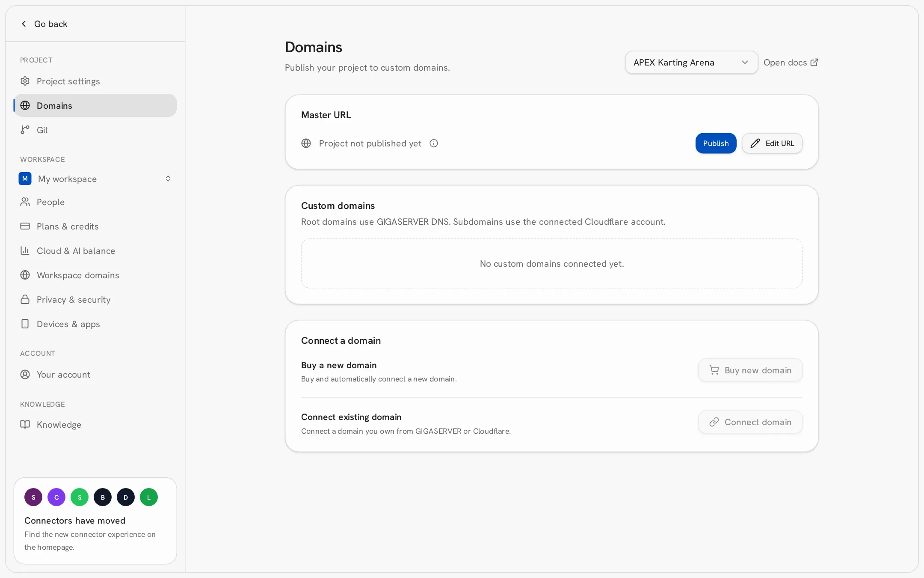Click the 'Connect existing domain' heading
924x578 pixels.
pos(351,417)
